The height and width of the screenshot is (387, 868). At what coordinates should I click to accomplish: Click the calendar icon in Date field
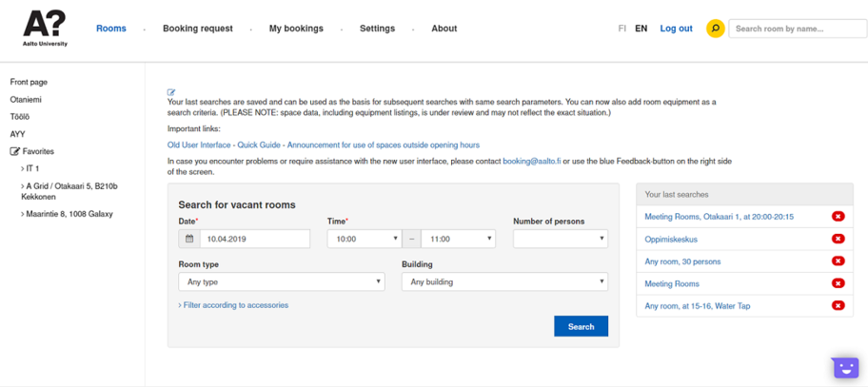(x=189, y=240)
